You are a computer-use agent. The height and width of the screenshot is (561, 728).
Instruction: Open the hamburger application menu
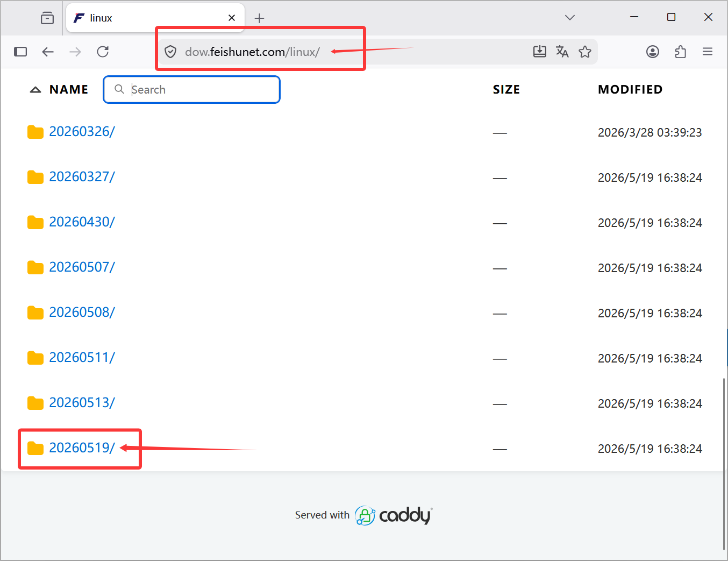coord(708,52)
